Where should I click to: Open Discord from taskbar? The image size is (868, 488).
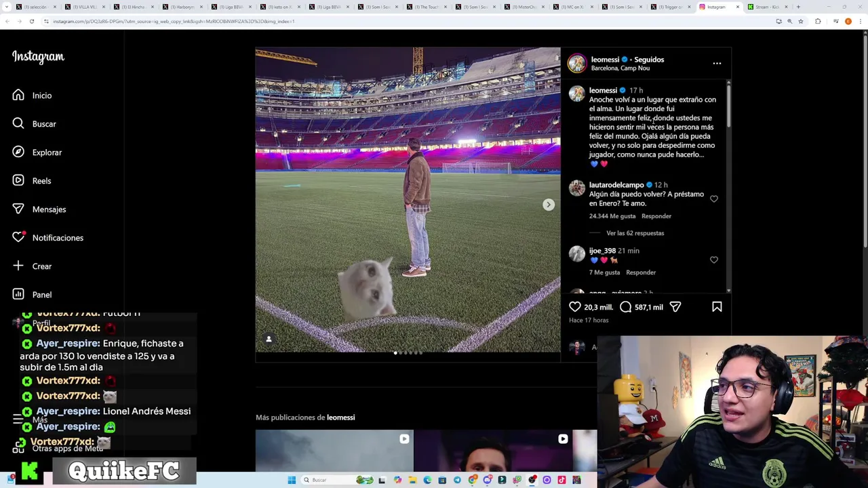point(487,480)
